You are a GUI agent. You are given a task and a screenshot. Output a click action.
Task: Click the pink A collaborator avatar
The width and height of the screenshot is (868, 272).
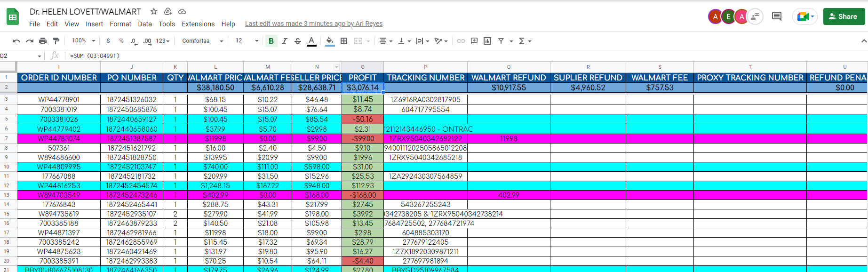741,16
